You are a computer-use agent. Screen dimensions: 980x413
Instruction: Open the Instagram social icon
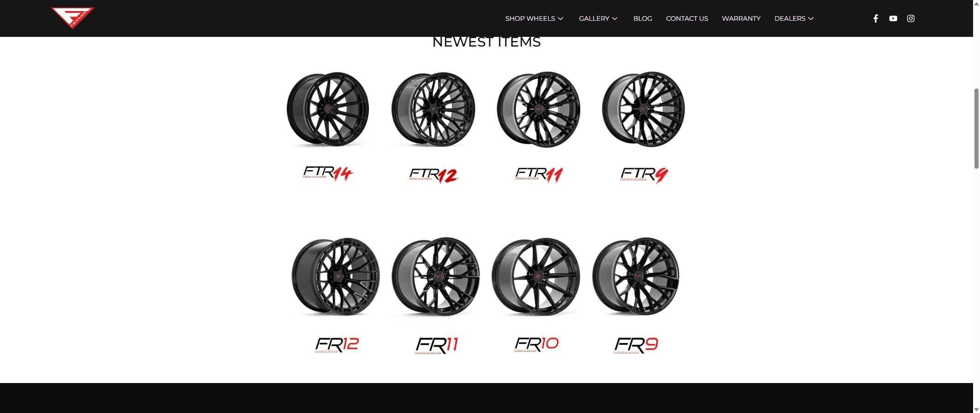[911, 18]
